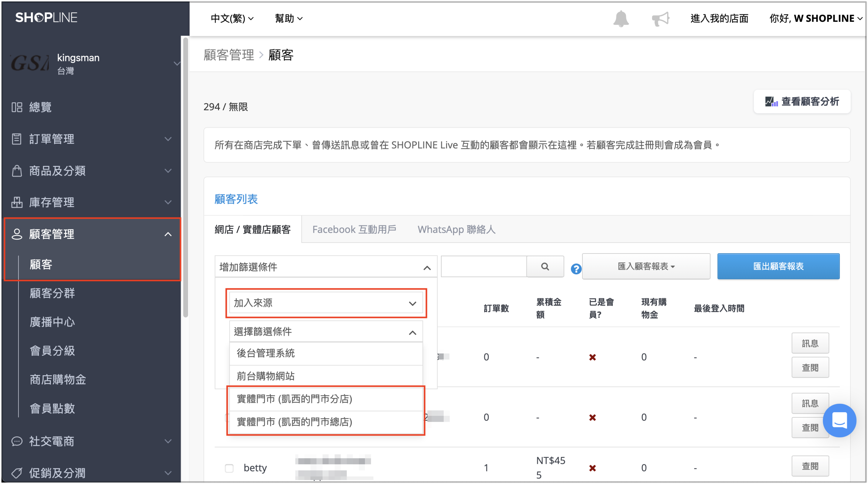Image resolution: width=868 pixels, height=484 pixels.
Task: Select 實體門市 (凱西的門市分店) option
Action: point(326,399)
